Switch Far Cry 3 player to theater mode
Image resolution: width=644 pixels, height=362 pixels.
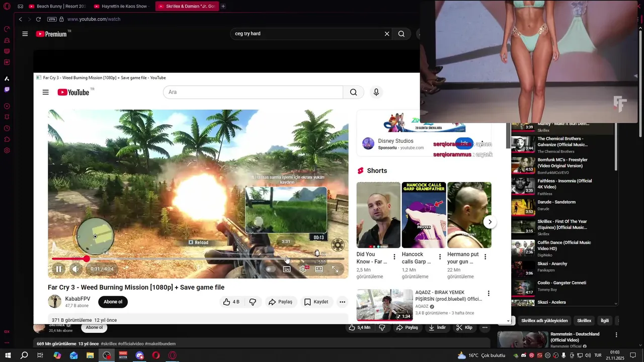(x=319, y=269)
